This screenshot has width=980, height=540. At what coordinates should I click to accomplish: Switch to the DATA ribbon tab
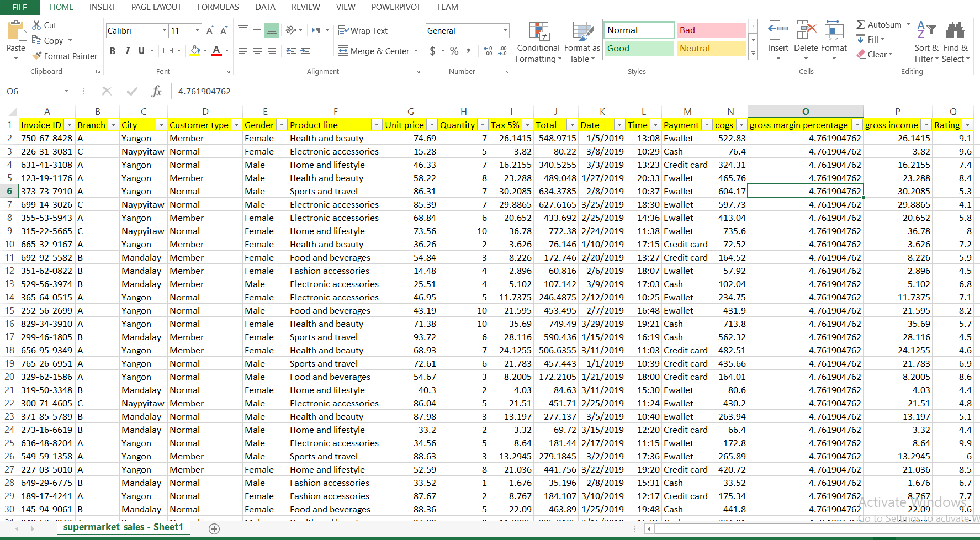point(265,7)
